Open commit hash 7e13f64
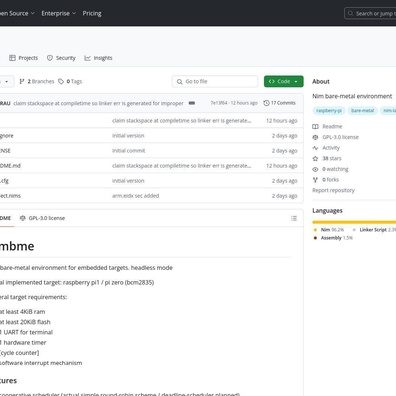Viewport: 396px width, 396px height. click(x=219, y=103)
